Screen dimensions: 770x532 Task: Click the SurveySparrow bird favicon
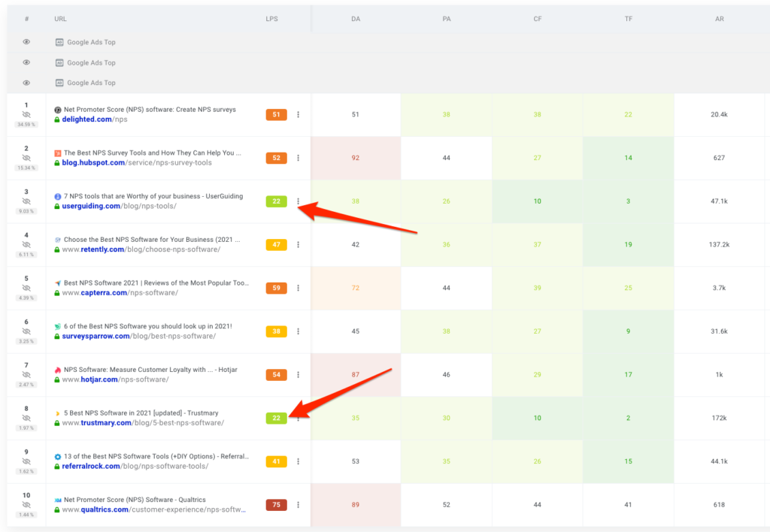pos(58,327)
